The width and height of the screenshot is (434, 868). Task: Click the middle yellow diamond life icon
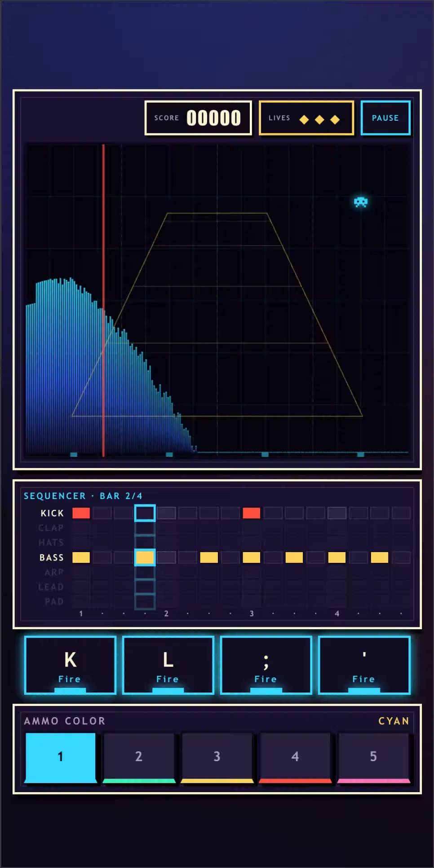point(319,119)
